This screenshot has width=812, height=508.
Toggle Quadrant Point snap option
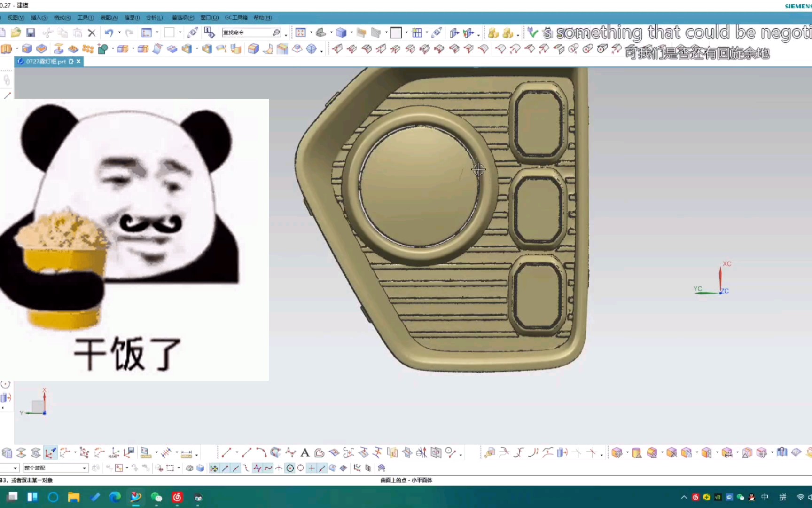pos(301,468)
